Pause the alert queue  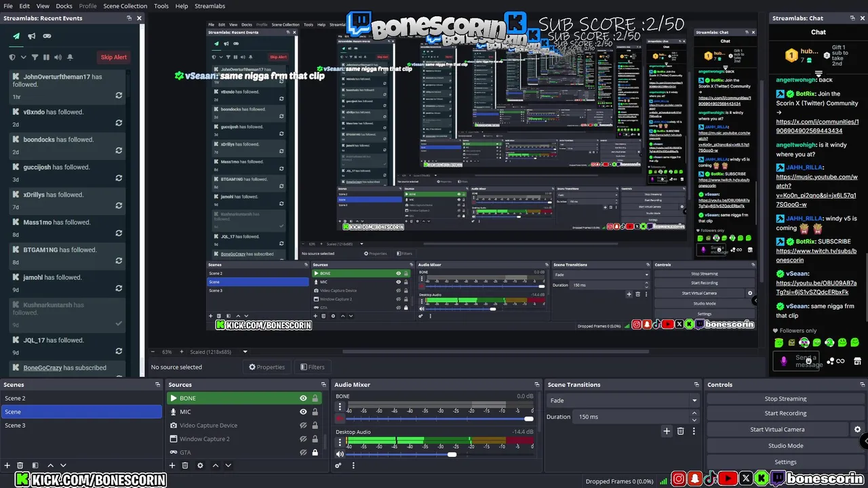(46, 58)
